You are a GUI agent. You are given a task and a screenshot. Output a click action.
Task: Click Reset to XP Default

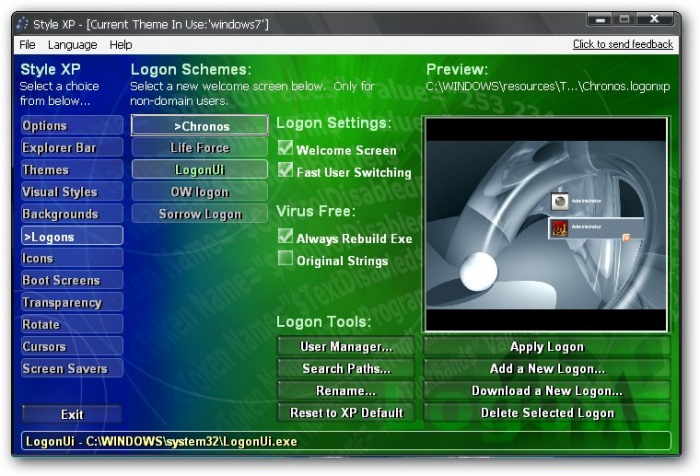pyautogui.click(x=346, y=413)
